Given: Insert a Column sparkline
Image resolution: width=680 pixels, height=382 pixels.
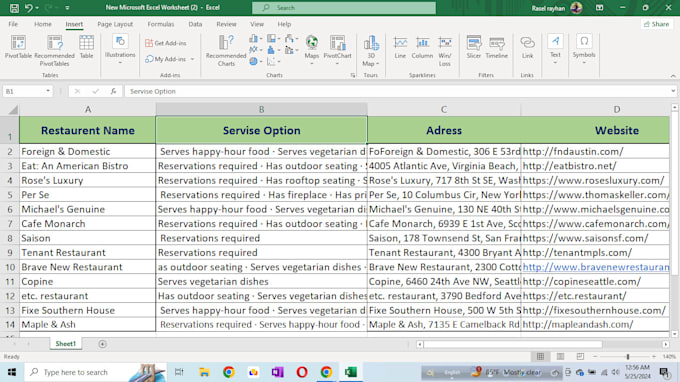Looking at the screenshot, I should 422,47.
